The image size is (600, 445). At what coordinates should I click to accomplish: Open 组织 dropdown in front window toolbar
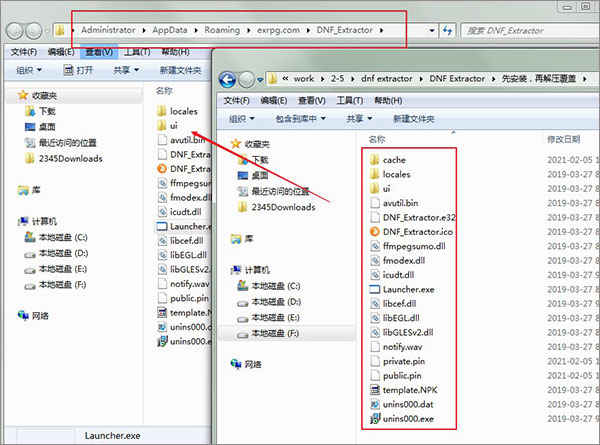pos(241,119)
